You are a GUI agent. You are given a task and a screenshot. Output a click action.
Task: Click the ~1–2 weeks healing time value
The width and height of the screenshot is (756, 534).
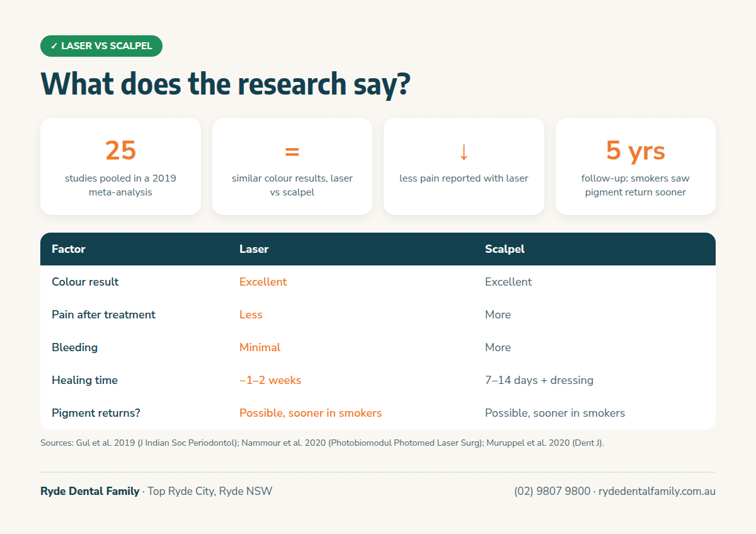(270, 380)
